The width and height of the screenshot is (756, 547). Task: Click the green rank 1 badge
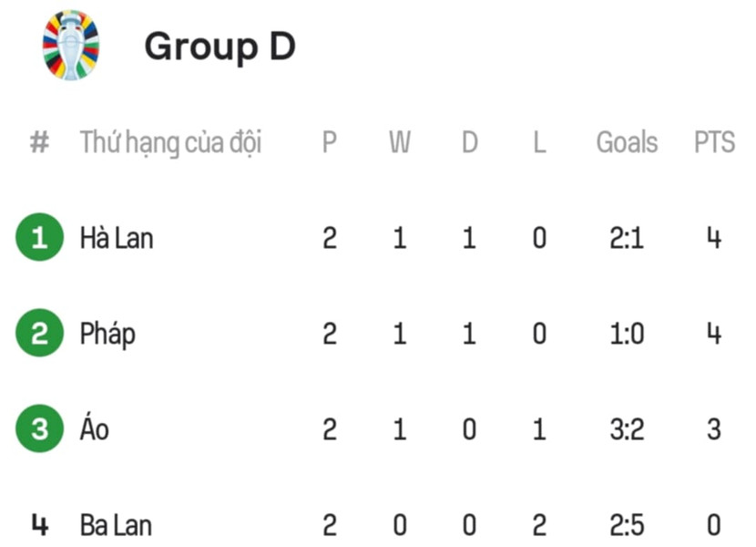39,239
